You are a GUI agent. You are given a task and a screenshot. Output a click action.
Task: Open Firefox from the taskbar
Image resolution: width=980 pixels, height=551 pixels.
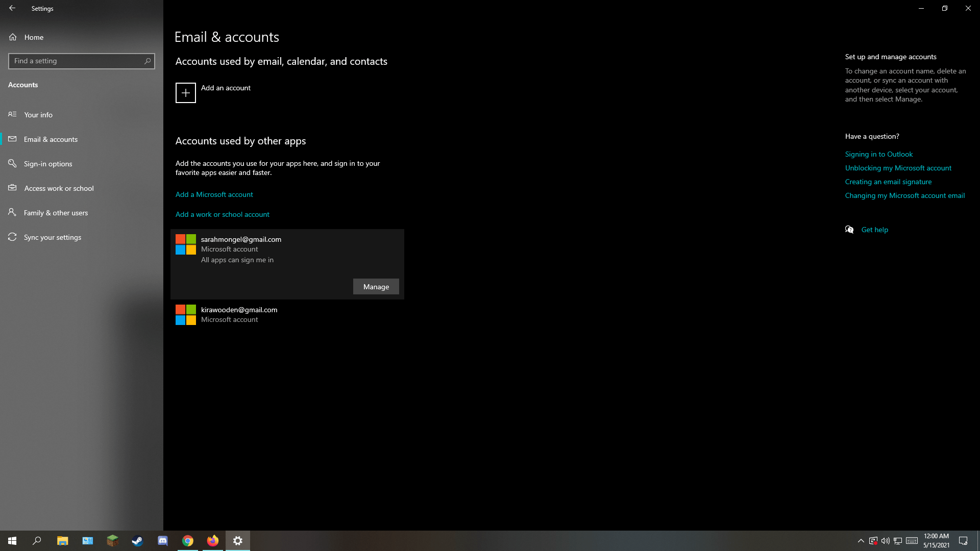click(213, 541)
